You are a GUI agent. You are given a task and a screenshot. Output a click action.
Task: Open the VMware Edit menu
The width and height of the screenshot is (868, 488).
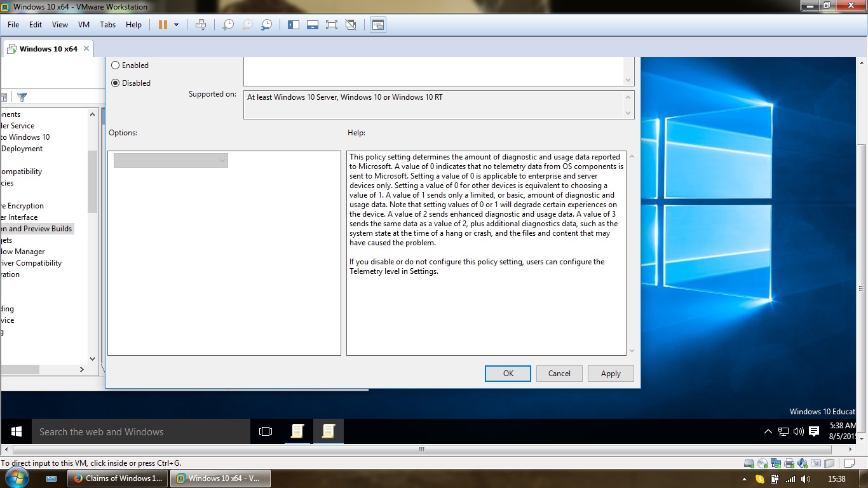tap(36, 25)
